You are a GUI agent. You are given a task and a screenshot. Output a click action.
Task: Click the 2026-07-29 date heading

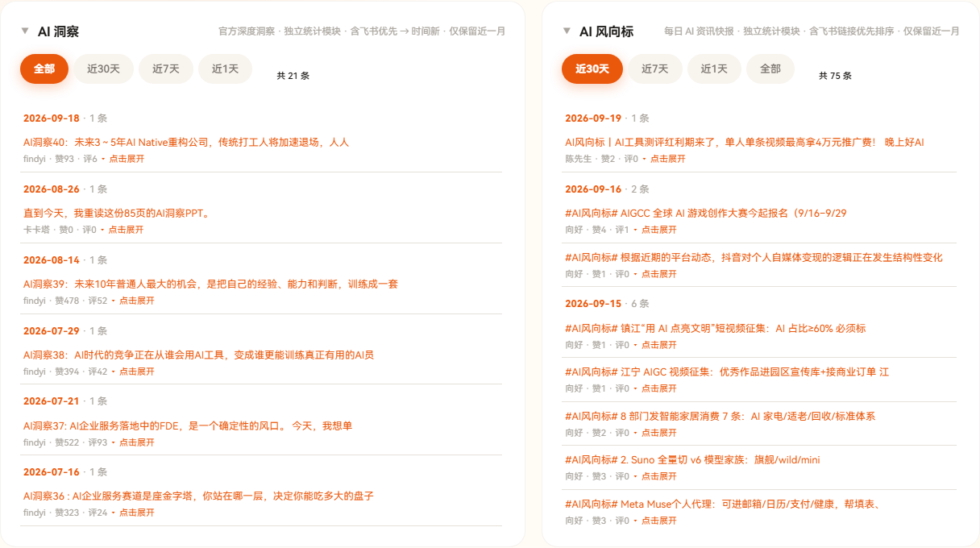coord(52,331)
